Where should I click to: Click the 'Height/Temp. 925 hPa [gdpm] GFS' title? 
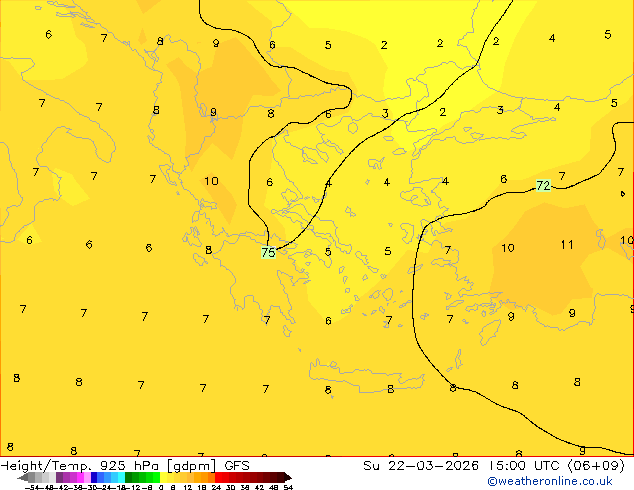(125, 466)
